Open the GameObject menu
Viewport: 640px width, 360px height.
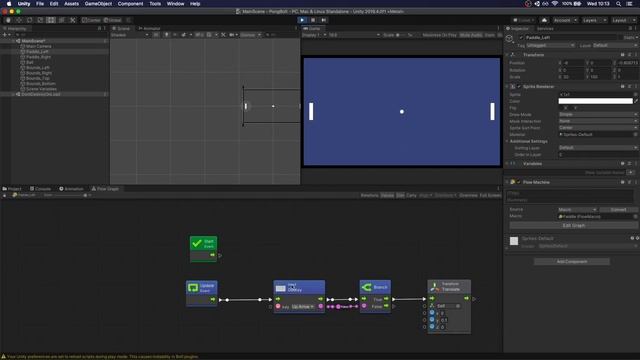[98, 4]
